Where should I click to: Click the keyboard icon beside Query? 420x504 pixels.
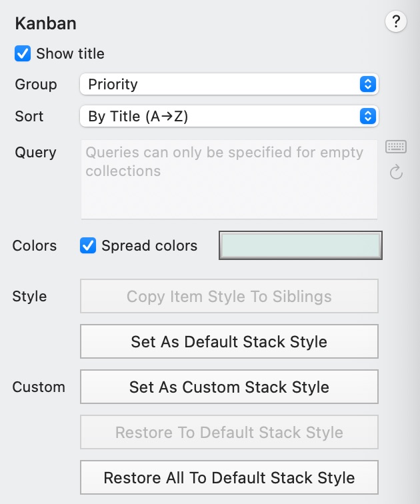396,147
